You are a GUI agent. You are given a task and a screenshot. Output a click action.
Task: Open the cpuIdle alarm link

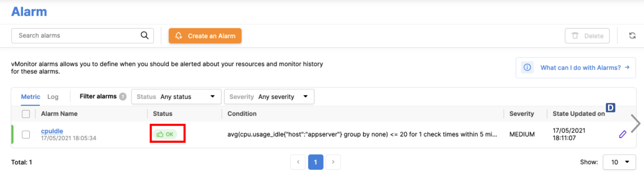point(52,131)
